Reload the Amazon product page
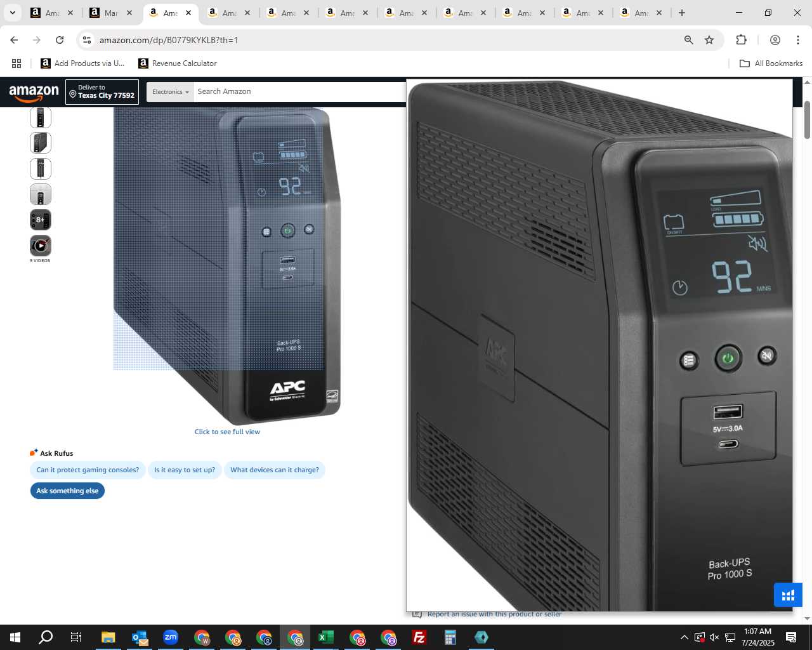The width and height of the screenshot is (812, 650). pyautogui.click(x=60, y=40)
